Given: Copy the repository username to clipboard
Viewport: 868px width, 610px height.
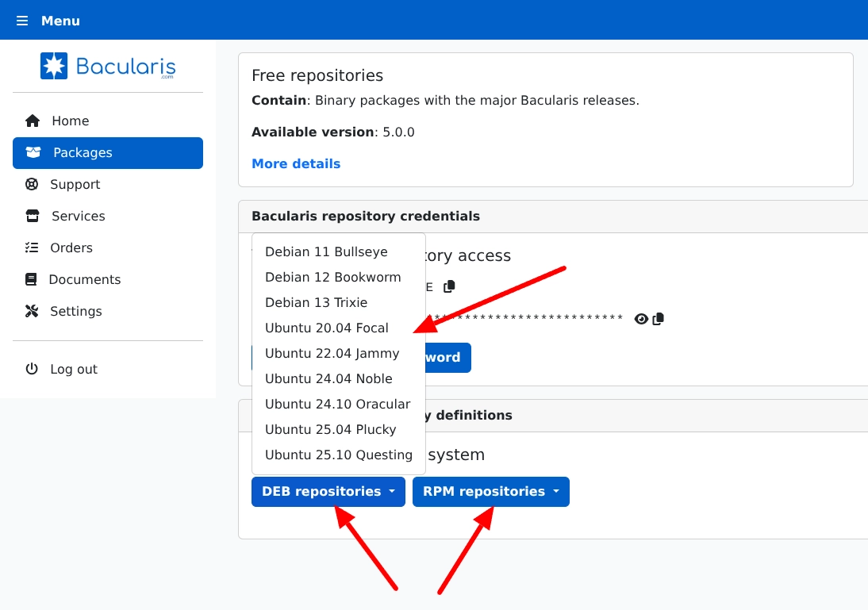Looking at the screenshot, I should 449,286.
